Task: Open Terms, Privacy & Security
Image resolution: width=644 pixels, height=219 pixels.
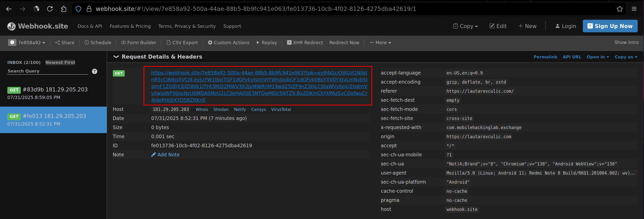Action: (187, 26)
